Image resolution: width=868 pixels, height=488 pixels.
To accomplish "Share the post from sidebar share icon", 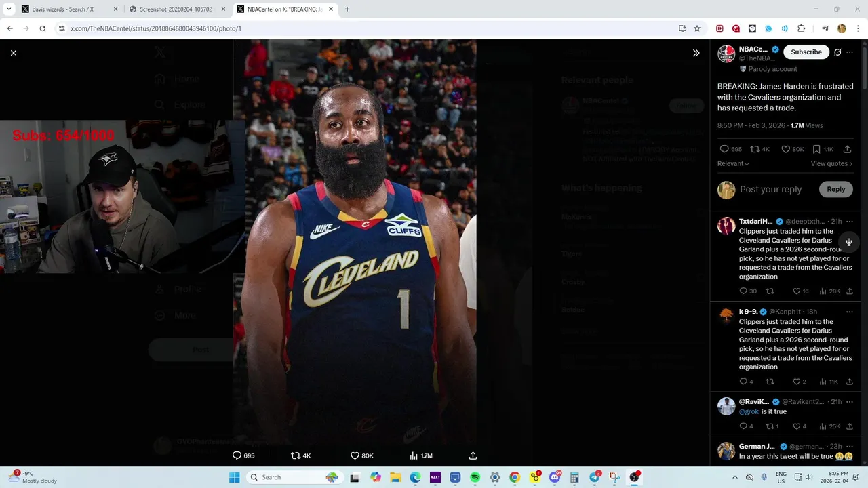I will 848,149.
